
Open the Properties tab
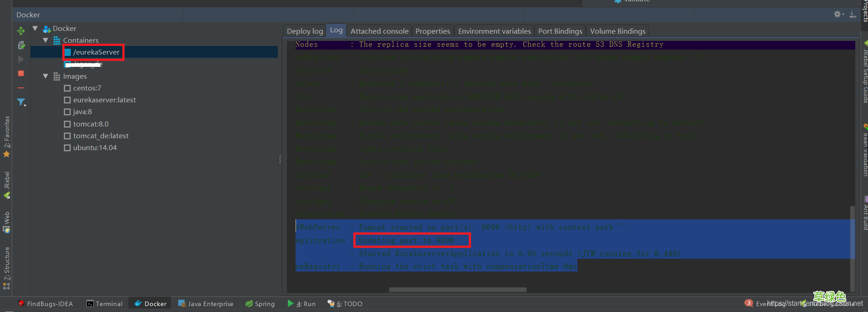(432, 31)
